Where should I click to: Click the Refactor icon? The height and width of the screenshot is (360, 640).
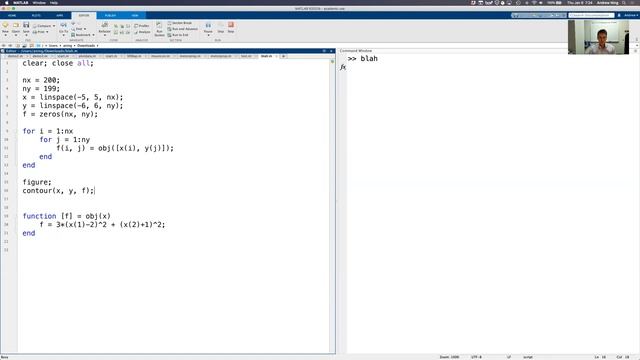pyautogui.click(x=104, y=25)
